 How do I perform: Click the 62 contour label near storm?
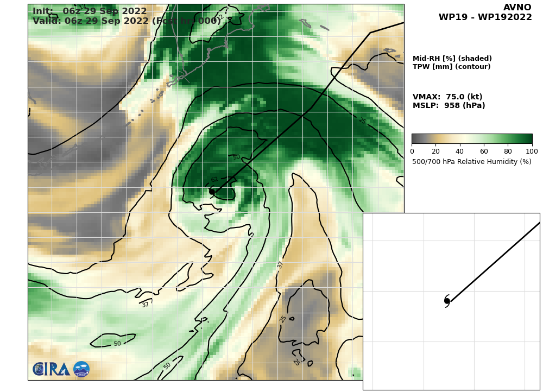pos(214,179)
